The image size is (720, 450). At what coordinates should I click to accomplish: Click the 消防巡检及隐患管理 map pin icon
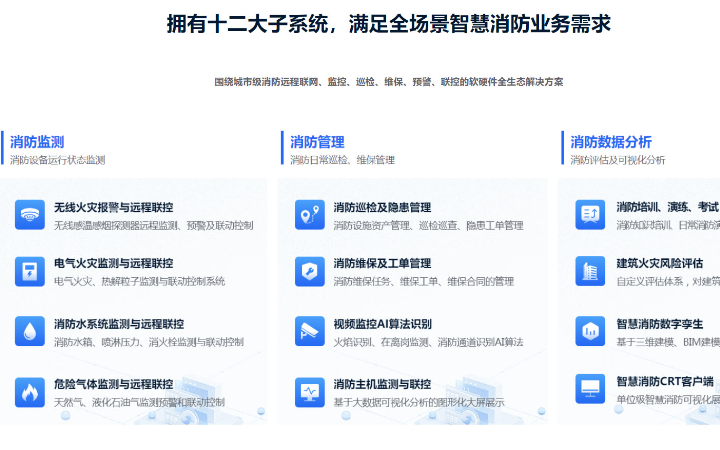[x=310, y=215]
